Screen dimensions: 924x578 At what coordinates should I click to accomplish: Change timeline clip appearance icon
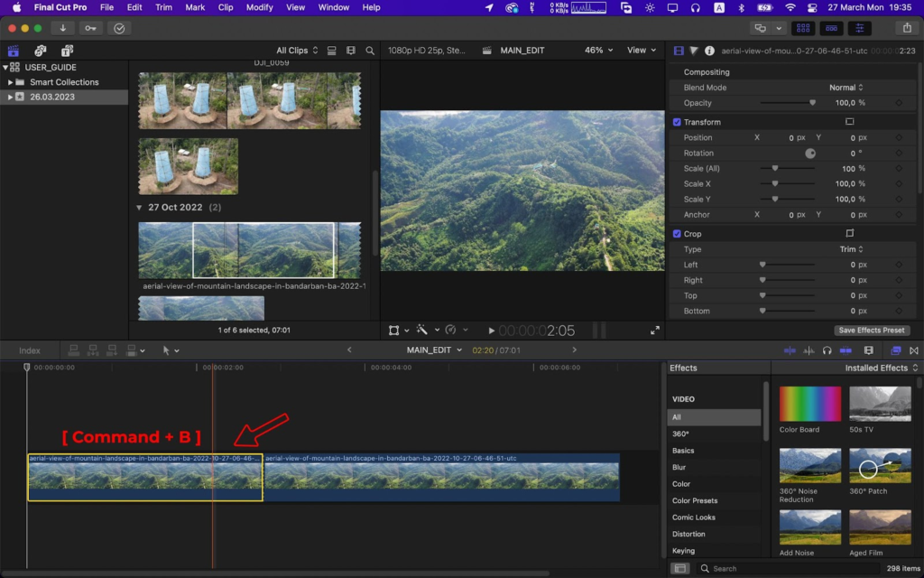point(869,350)
